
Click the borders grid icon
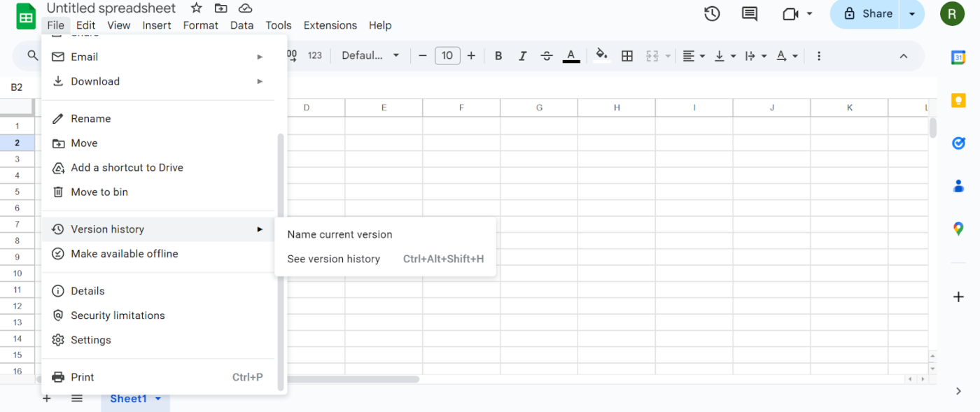point(627,56)
